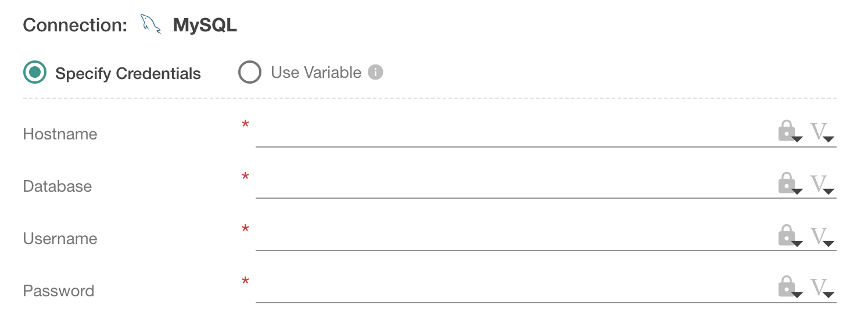Open the V variable picker for Database
This screenshot has width=868, height=330.
pyautogui.click(x=822, y=185)
